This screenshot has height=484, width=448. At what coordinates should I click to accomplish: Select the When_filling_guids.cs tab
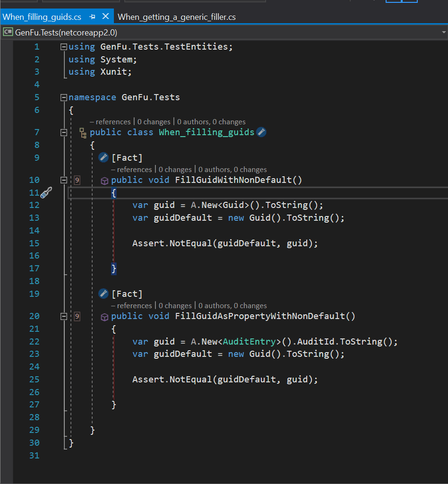pos(42,17)
